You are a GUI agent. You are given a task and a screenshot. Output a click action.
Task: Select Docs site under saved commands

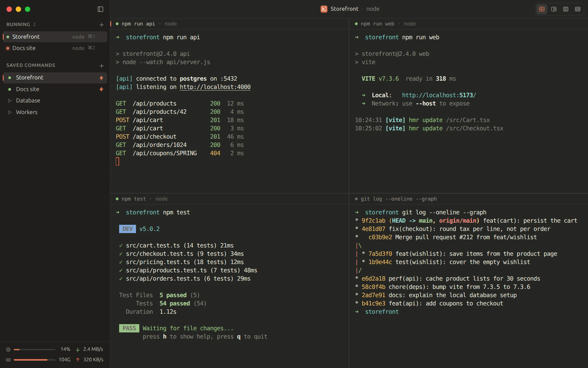[x=55, y=89]
